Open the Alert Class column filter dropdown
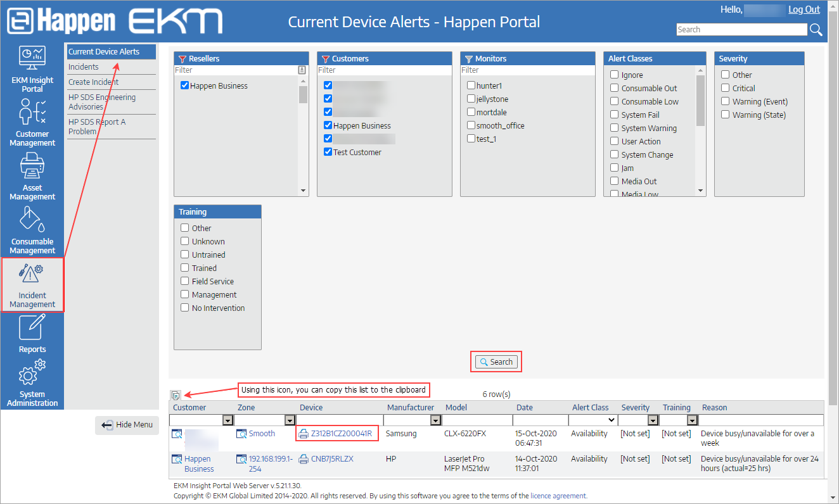The width and height of the screenshot is (839, 504). [x=592, y=420]
